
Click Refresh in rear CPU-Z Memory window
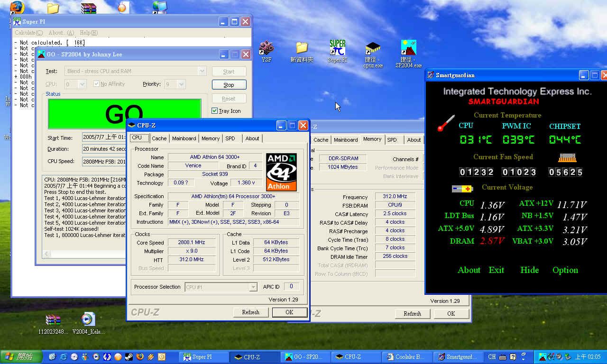click(x=413, y=313)
